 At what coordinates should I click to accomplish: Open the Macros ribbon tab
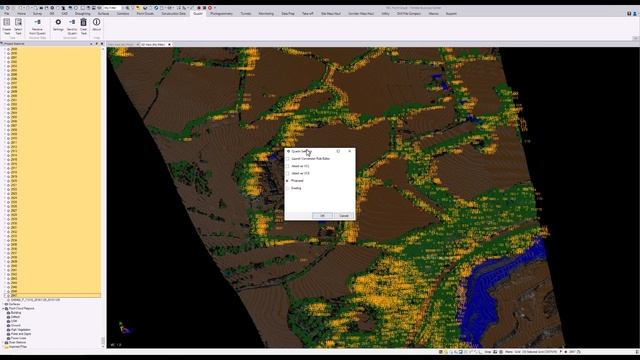click(x=433, y=13)
